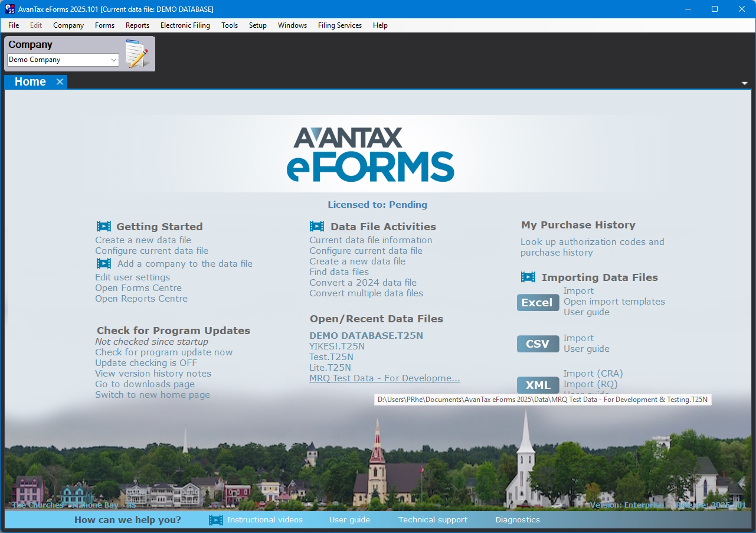Screen dimensions: 756x533
Task: Play the Data File Activities video icon
Action: [x=317, y=226]
